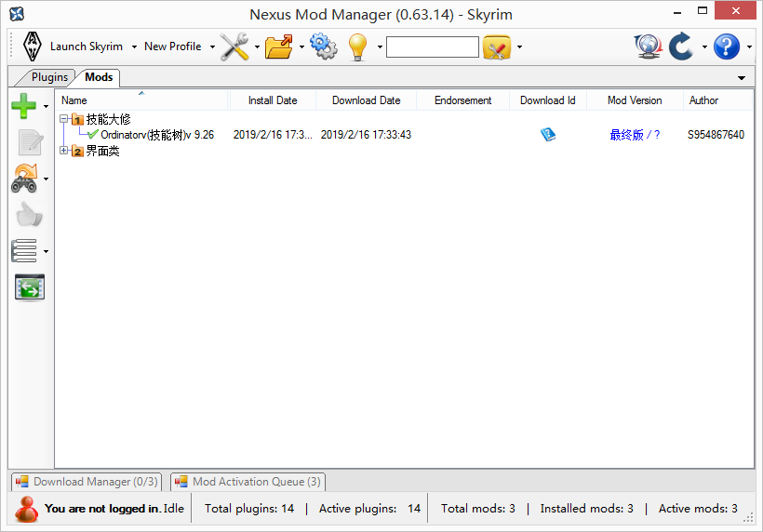Click the yellow lightbulb tips icon

pyautogui.click(x=358, y=47)
